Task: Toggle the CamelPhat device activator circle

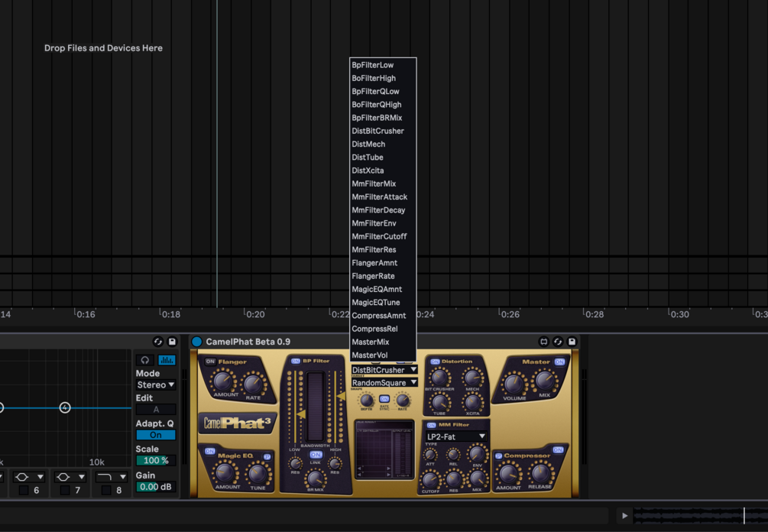Action: pyautogui.click(x=197, y=342)
